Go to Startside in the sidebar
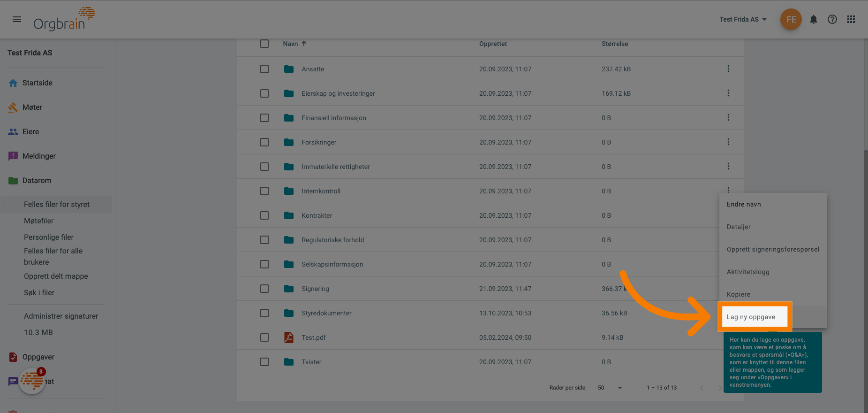 coord(38,83)
